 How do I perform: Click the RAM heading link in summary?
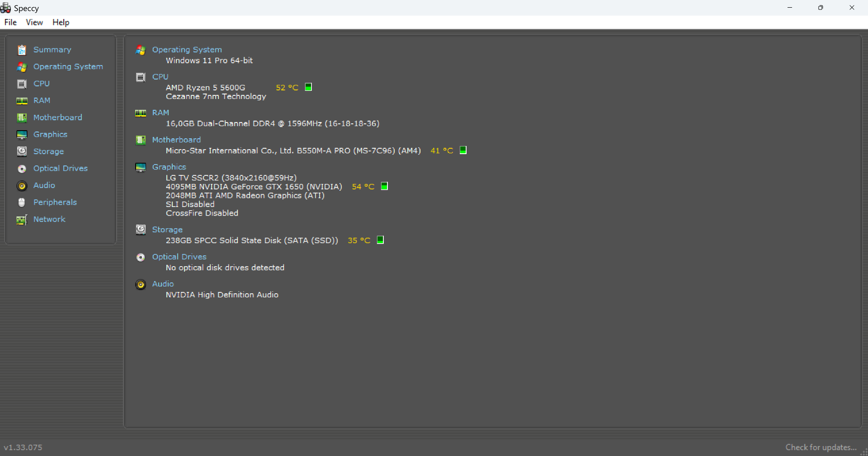[160, 113]
